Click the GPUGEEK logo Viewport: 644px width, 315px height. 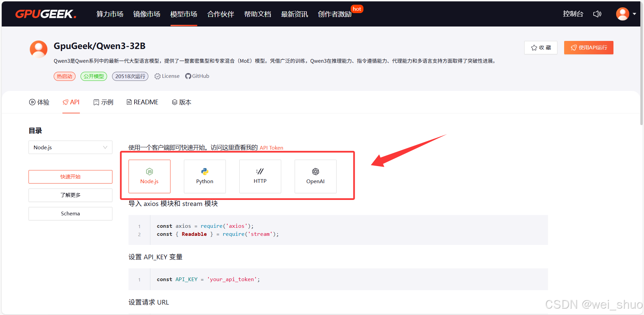pyautogui.click(x=46, y=14)
